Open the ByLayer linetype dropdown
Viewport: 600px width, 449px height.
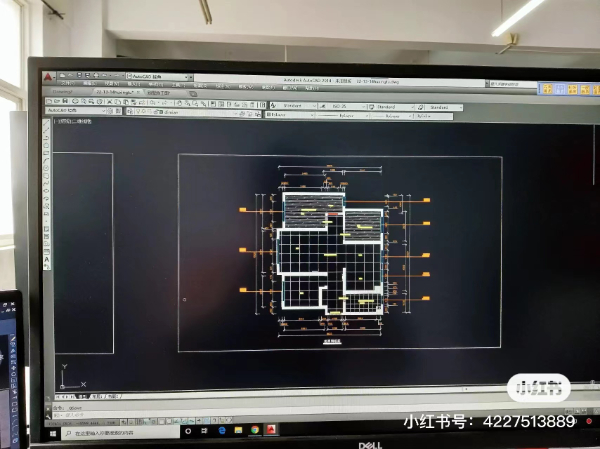pos(342,115)
